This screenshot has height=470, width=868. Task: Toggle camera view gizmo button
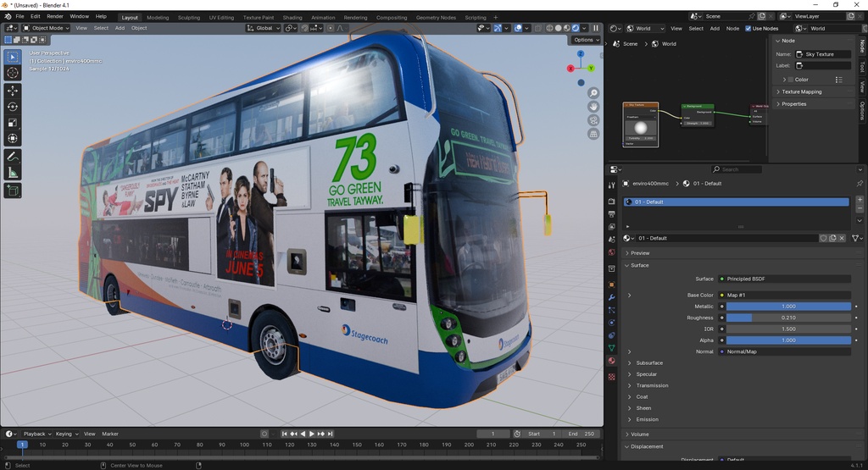[593, 120]
